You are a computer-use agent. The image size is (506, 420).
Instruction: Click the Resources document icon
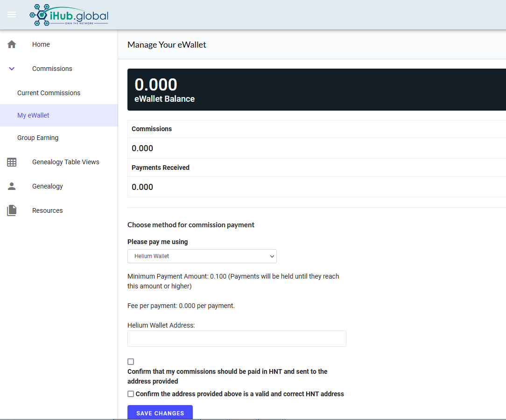pos(12,210)
